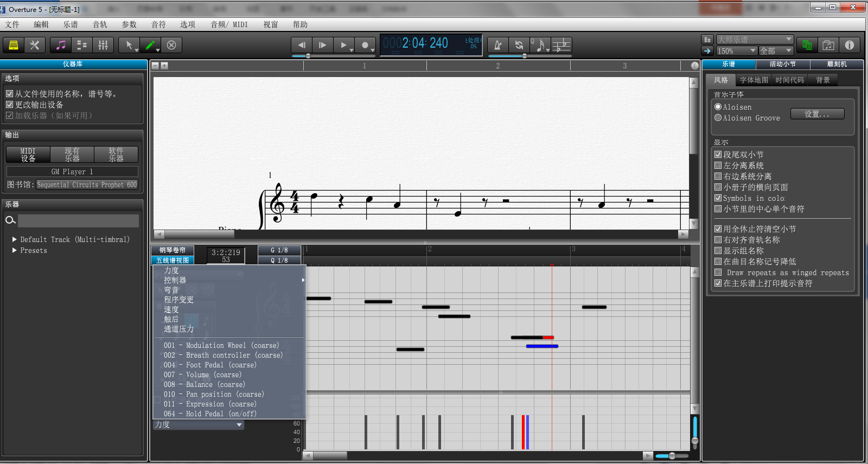Viewport: 868px width, 464px height.
Task: Open the music briefcase icon
Action: pyautogui.click(x=828, y=45)
